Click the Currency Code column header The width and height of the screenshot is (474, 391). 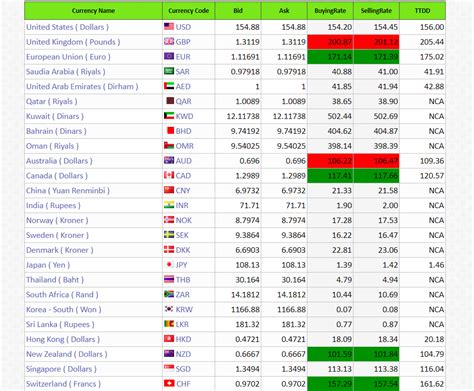(188, 11)
